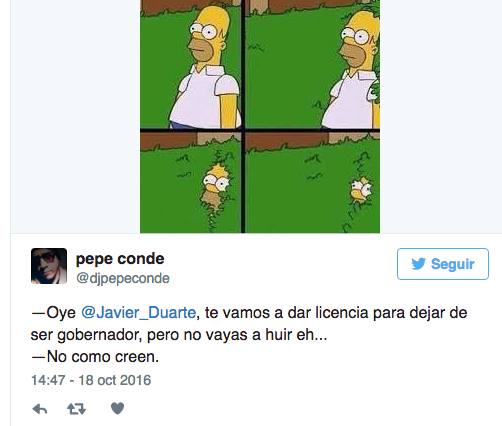Open the tweet timestamp 14:47 - 18 oct 2016
Image resolution: width=502 pixels, height=426 pixels.
91,380
